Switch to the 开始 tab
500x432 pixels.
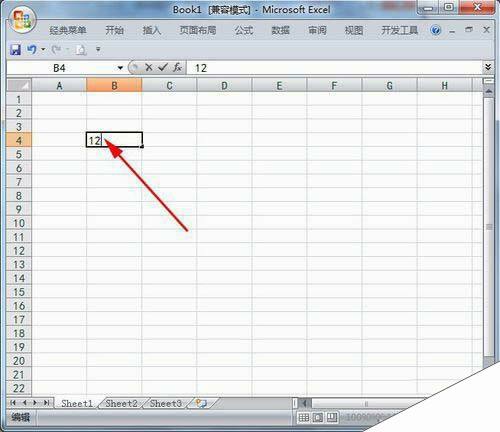pos(114,30)
